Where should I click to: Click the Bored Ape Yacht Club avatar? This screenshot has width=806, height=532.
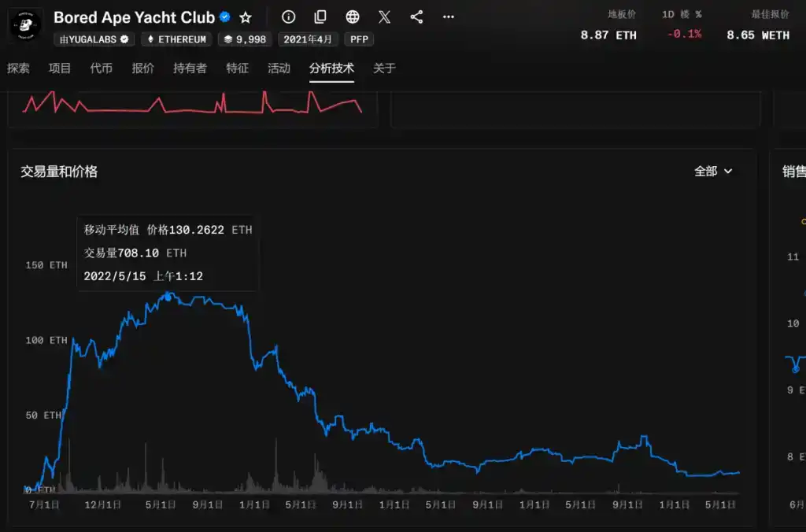[25, 24]
